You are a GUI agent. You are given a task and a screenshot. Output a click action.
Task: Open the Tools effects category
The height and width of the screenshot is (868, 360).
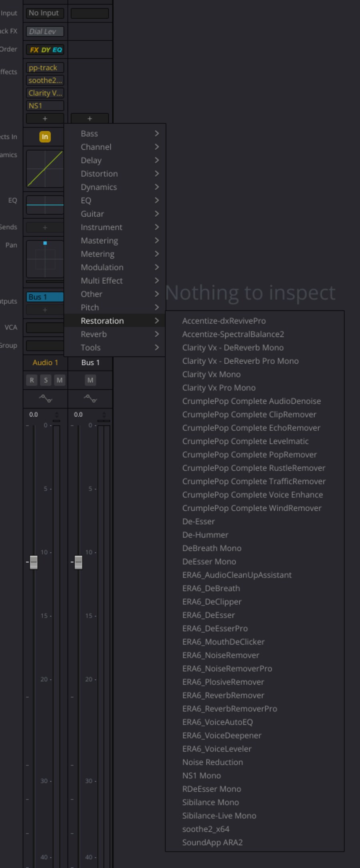115,348
